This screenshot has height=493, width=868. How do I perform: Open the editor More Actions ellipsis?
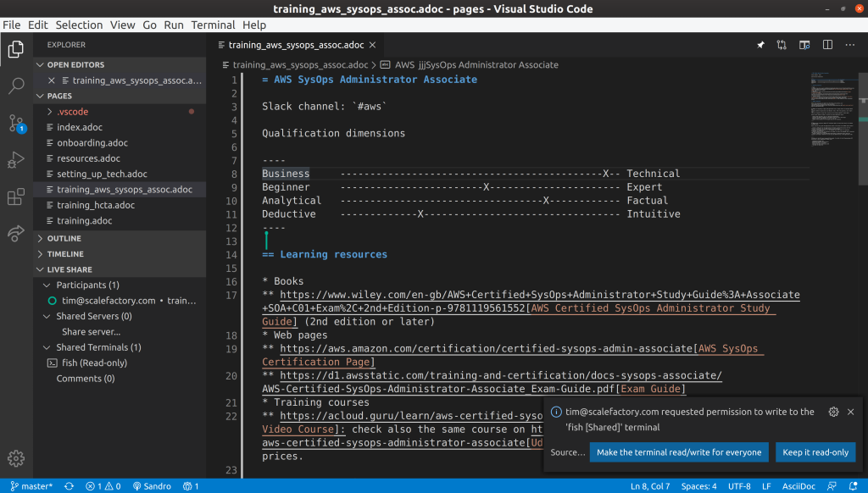pos(849,45)
